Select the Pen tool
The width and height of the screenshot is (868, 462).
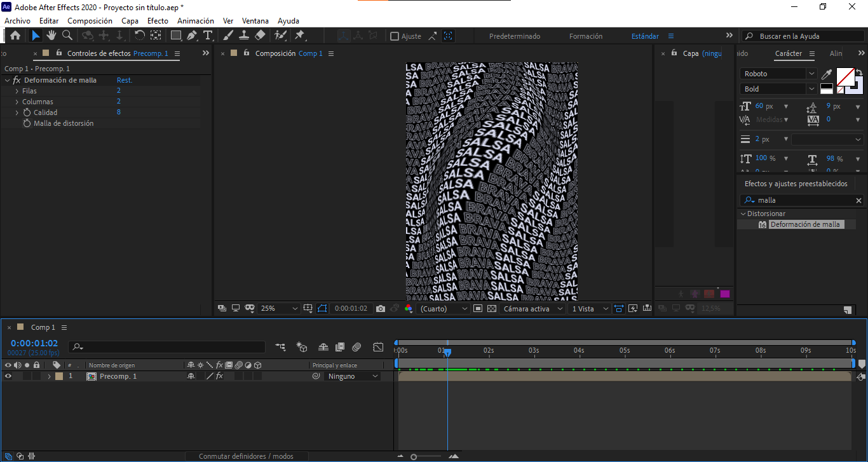tap(192, 36)
